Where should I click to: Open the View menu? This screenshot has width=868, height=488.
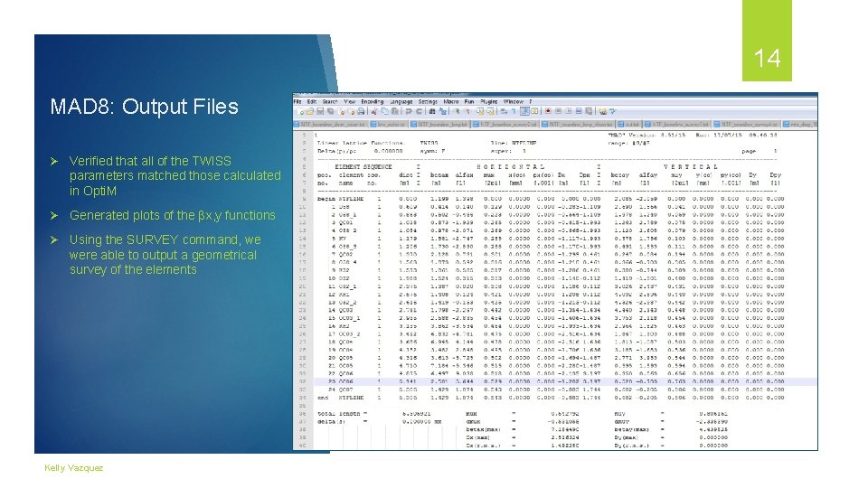tap(350, 102)
